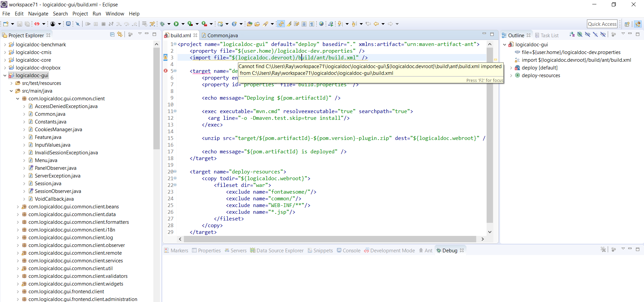The height and width of the screenshot is (302, 644).
Task: Click the Sort icon in Outline toolbar
Action: tap(572, 34)
